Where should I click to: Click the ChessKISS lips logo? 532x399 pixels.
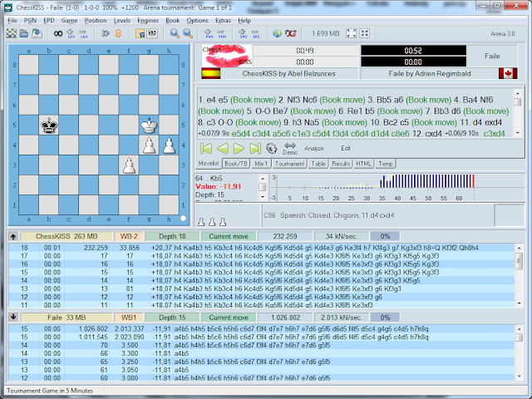click(x=227, y=56)
